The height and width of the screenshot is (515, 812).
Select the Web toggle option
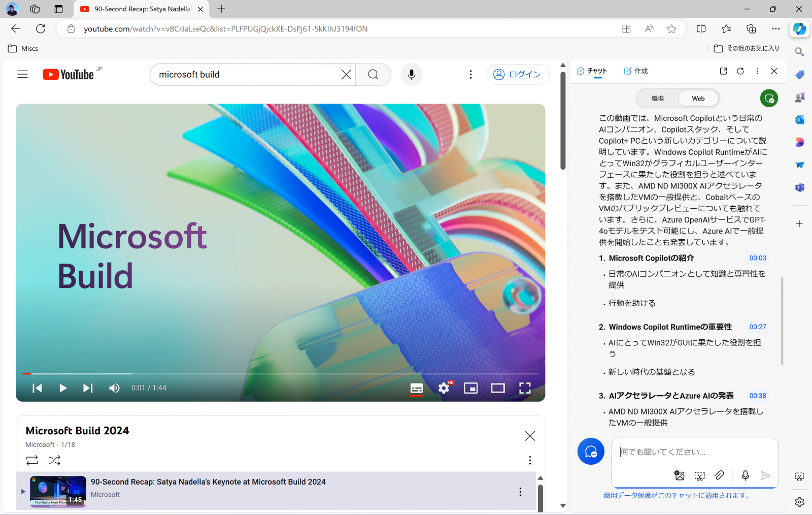pos(698,99)
